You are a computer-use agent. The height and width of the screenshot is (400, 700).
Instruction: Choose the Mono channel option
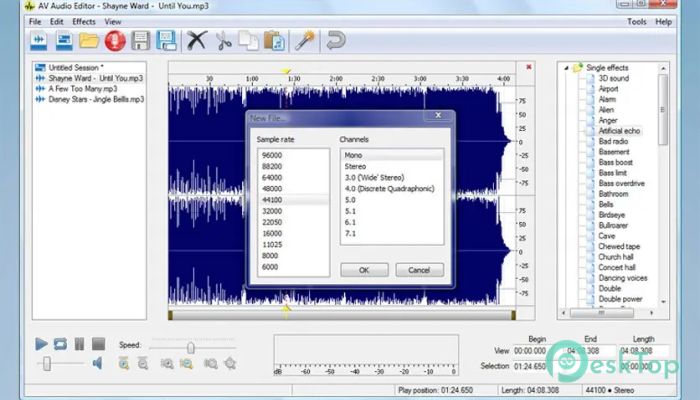pos(392,155)
